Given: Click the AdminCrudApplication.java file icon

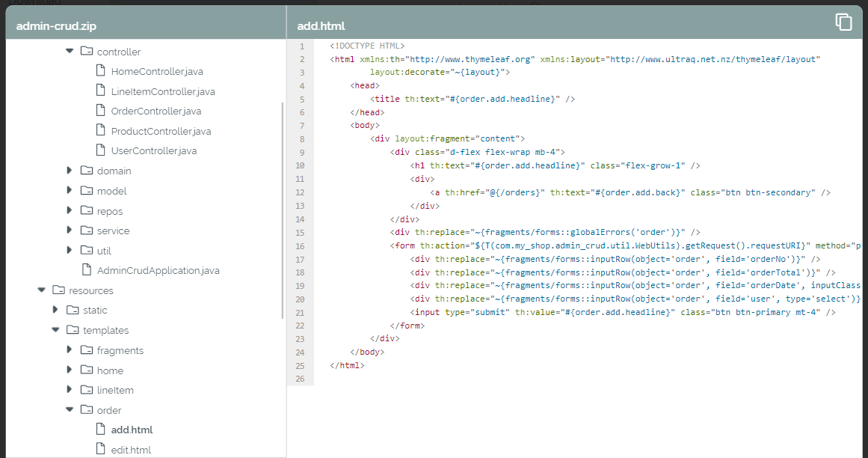Looking at the screenshot, I should point(87,269).
